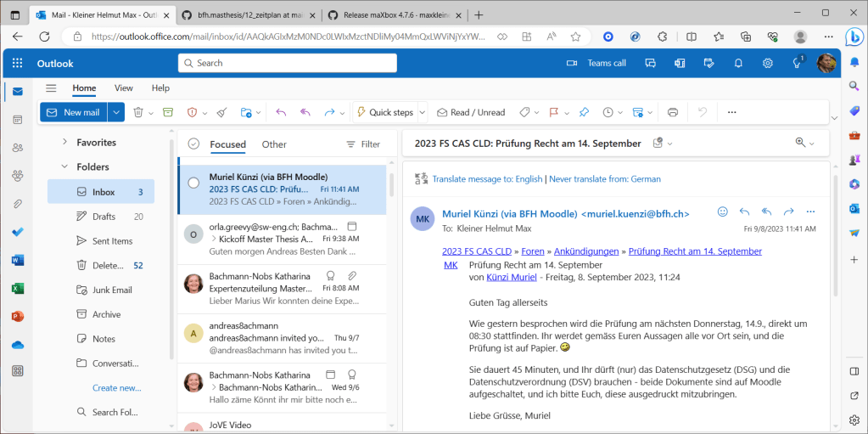
Task: Expand the Favorites section
Action: pyautogui.click(x=64, y=142)
